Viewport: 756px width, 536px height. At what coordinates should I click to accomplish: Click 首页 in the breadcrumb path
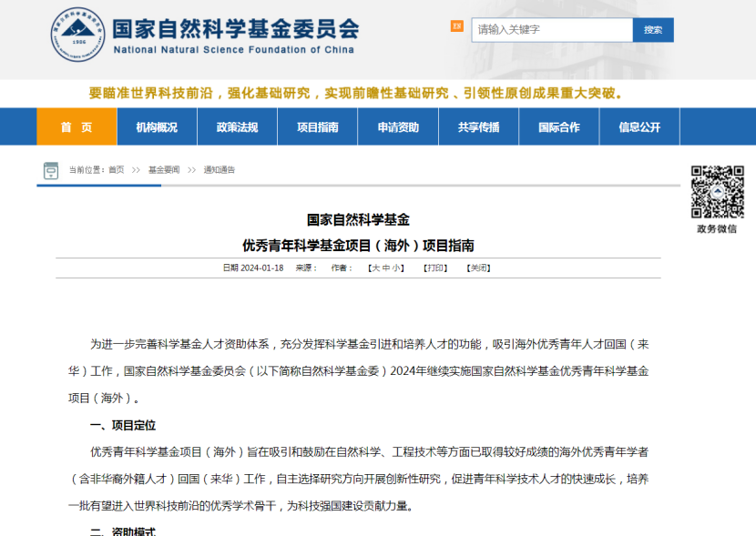116,170
